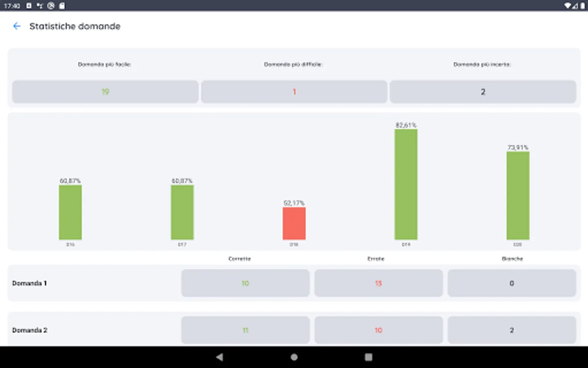Click the Bianche column header
Viewport: 588px width, 368px height.
pos(512,259)
